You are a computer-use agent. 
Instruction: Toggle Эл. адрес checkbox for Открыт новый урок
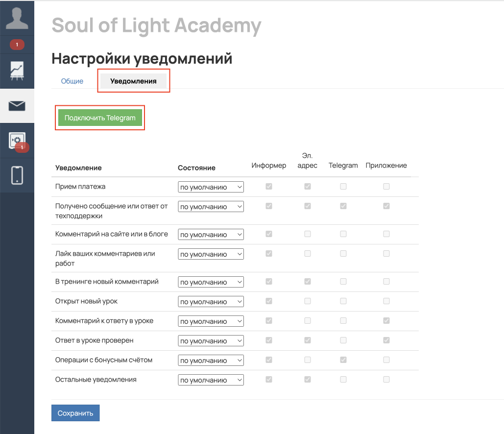tap(308, 301)
